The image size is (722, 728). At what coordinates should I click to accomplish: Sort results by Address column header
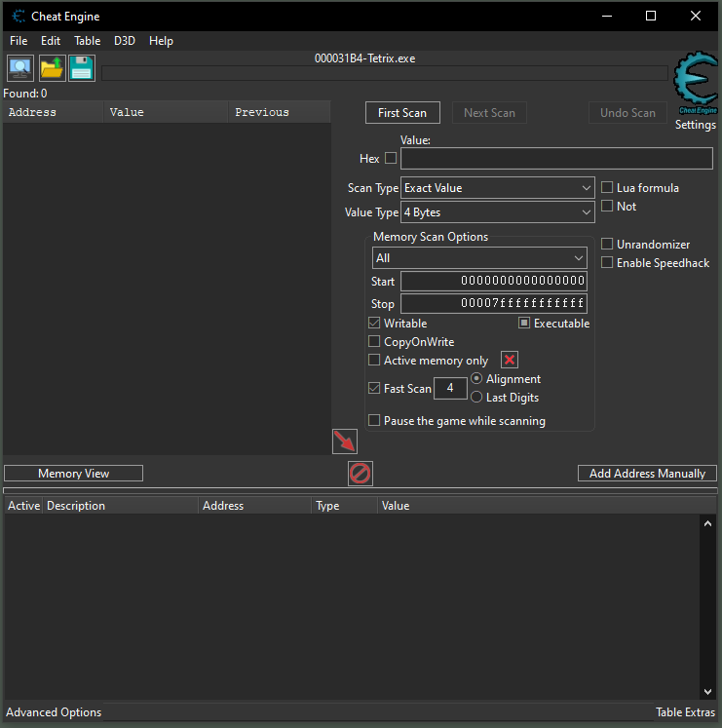click(x=53, y=112)
